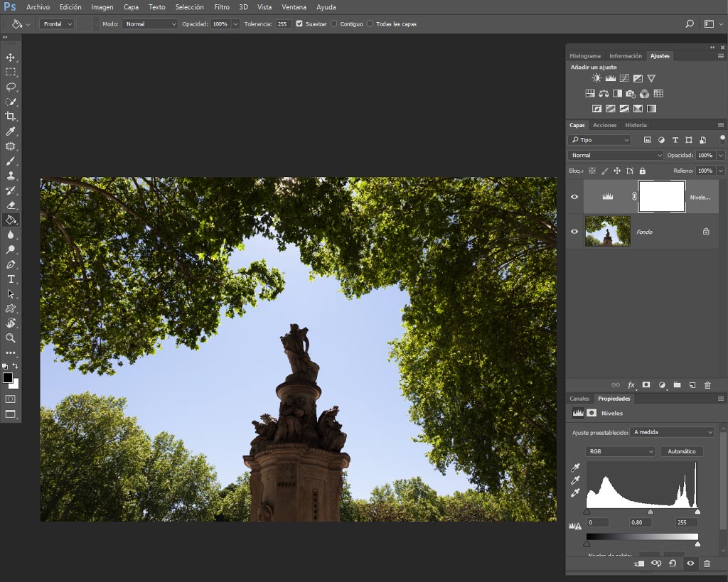The width and height of the screenshot is (728, 582).
Task: Select the Clone Stamp tool
Action: [10, 176]
